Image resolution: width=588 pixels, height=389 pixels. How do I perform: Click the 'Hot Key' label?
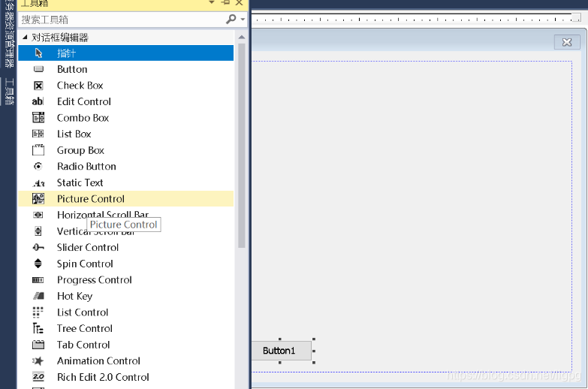point(74,296)
